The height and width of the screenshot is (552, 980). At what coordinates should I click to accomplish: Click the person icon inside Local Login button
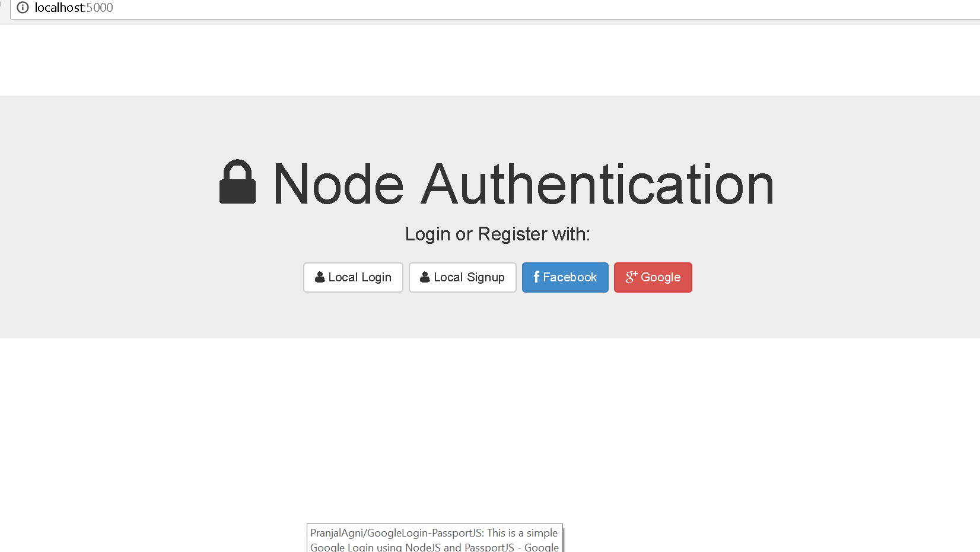coord(320,277)
